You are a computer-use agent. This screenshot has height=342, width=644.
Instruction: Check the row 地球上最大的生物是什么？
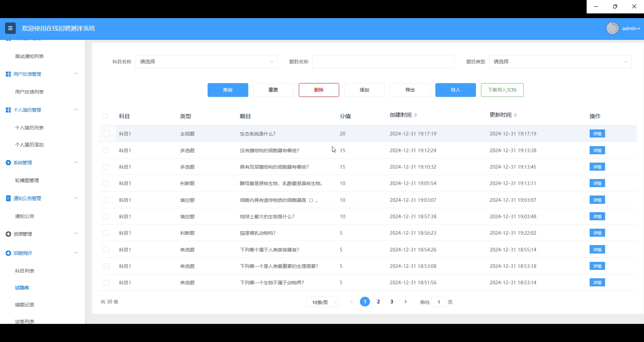[x=106, y=217]
